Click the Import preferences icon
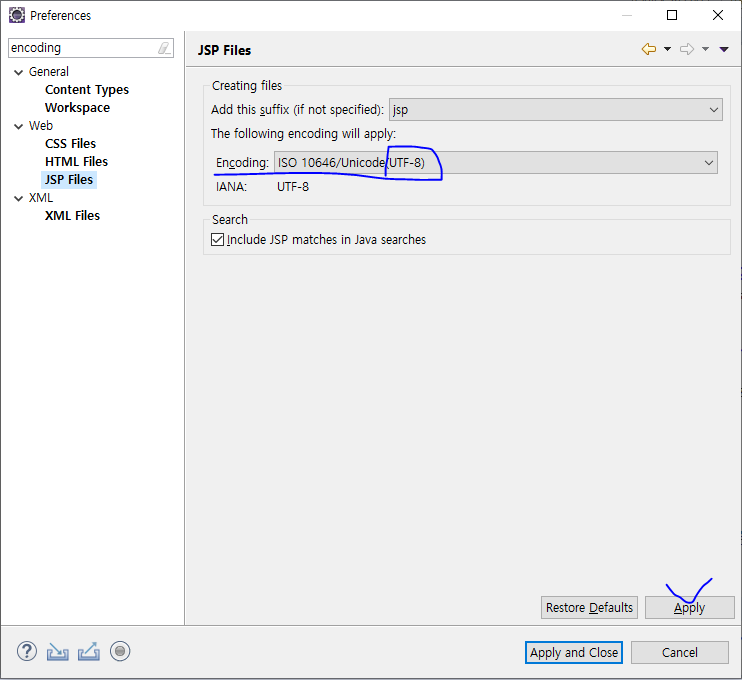 coord(58,652)
